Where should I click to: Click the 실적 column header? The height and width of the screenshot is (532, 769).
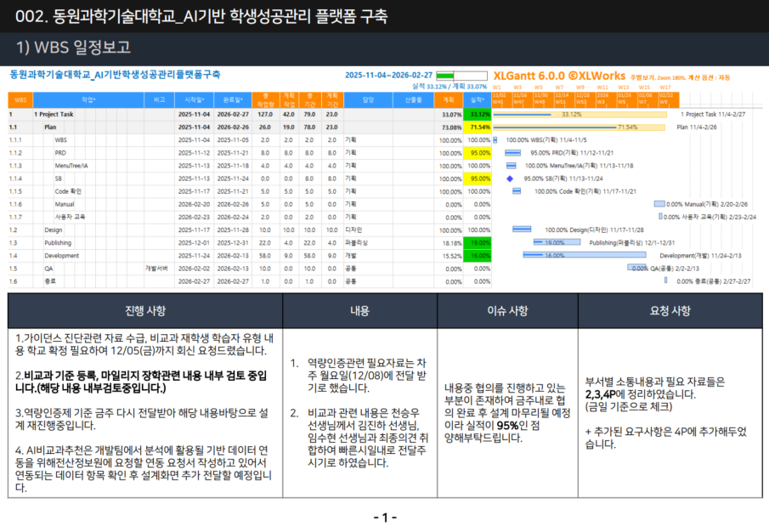(x=479, y=99)
